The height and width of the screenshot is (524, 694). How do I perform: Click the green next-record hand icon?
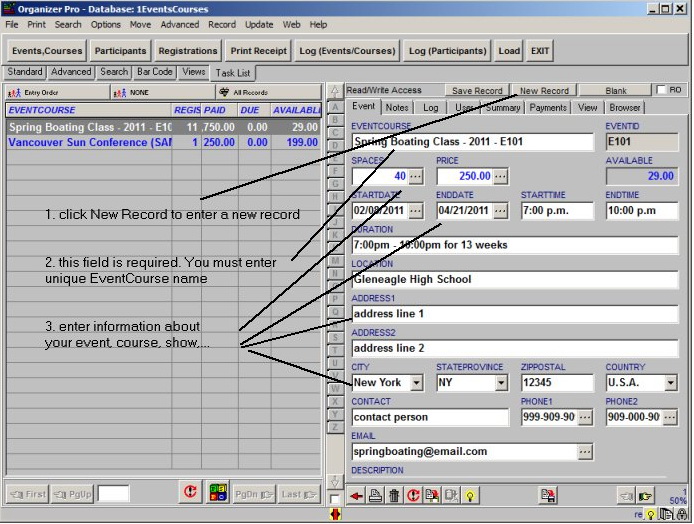645,495
